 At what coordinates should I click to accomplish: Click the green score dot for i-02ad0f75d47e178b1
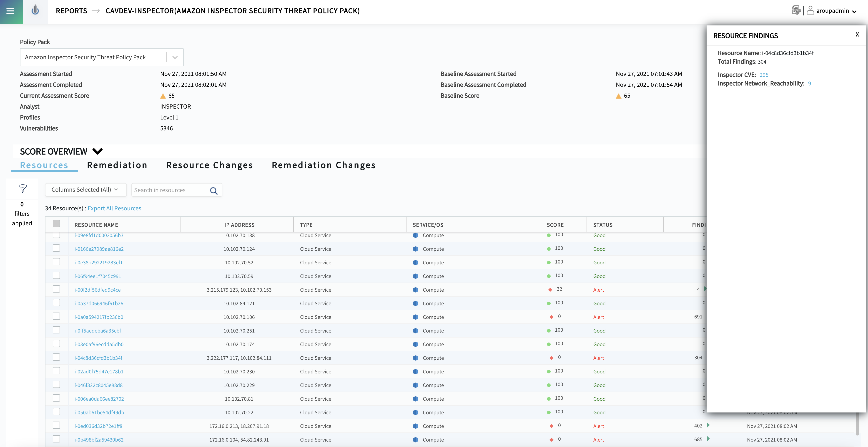549,372
